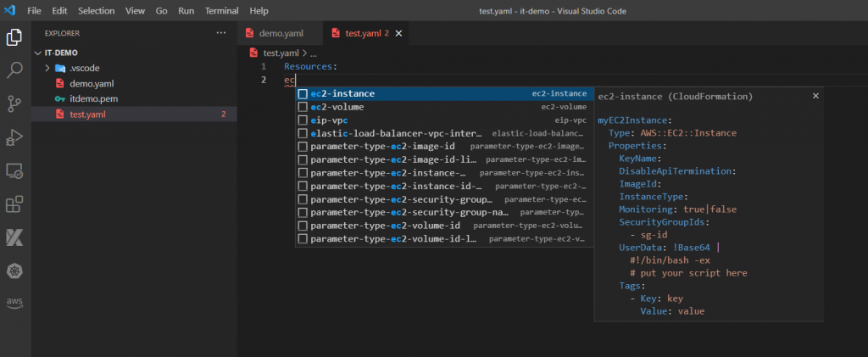868x357 pixels.
Task: Select test.yaml in the Explorer tree
Action: click(x=135, y=114)
